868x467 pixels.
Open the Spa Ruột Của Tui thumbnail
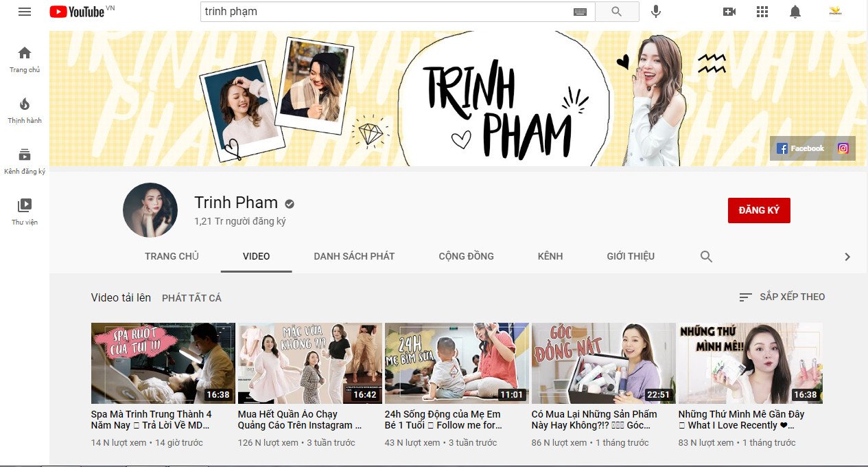click(x=163, y=363)
